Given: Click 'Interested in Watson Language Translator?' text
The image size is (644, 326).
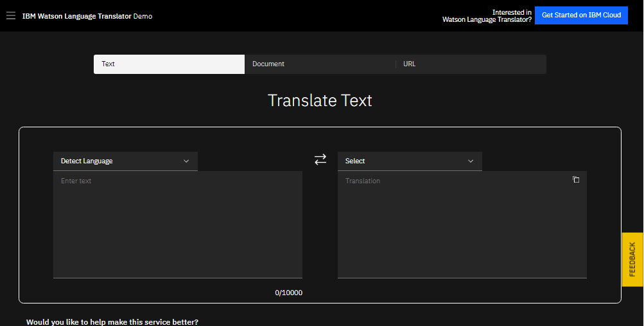Looking at the screenshot, I should (x=487, y=15).
